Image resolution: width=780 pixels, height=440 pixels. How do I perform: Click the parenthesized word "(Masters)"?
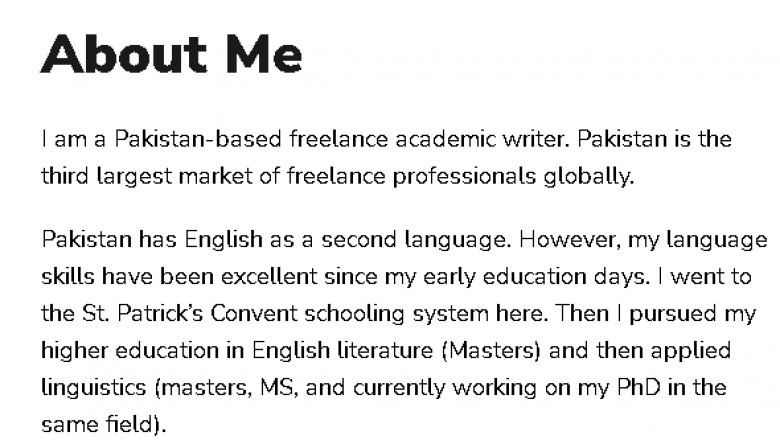[x=492, y=351]
